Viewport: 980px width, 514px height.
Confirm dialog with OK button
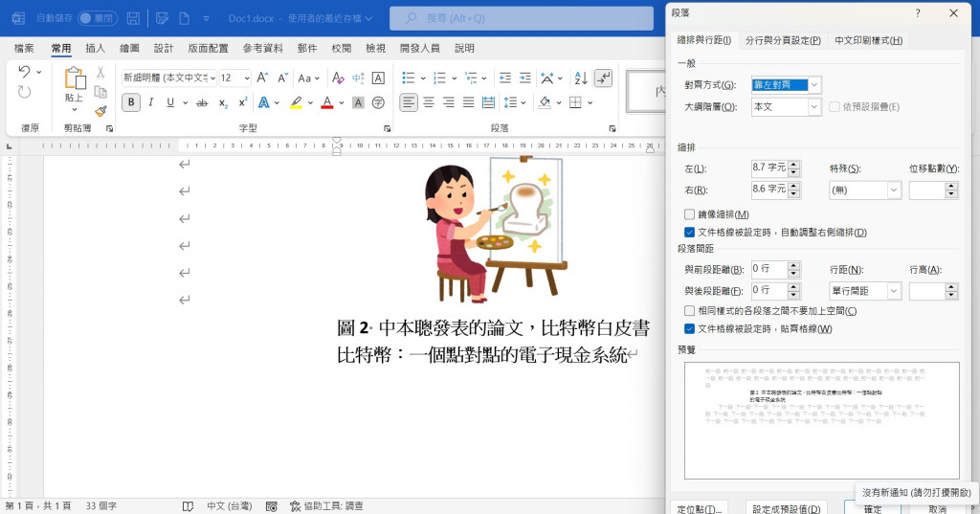point(873,509)
